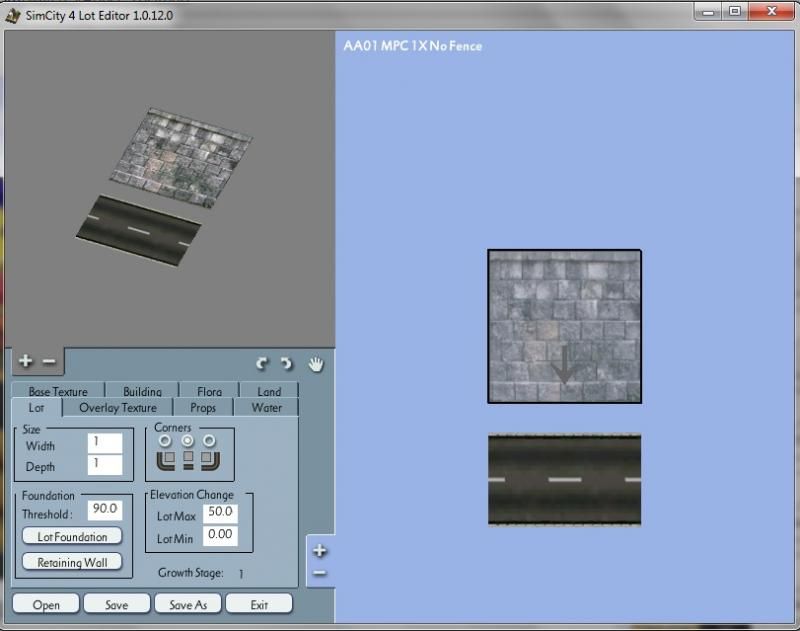Select the right corner radio button
The width and height of the screenshot is (800, 631).
209,440
